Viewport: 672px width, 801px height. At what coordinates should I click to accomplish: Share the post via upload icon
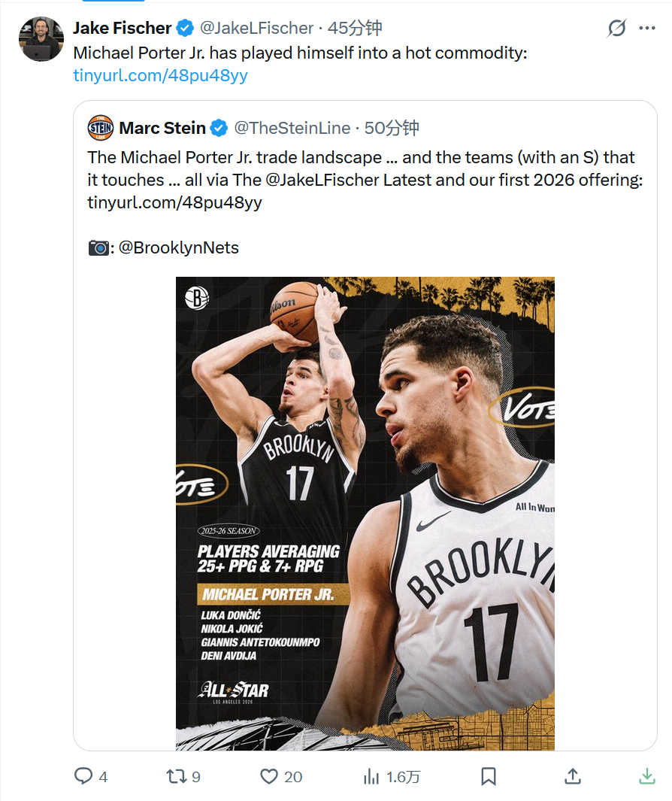[x=572, y=776]
